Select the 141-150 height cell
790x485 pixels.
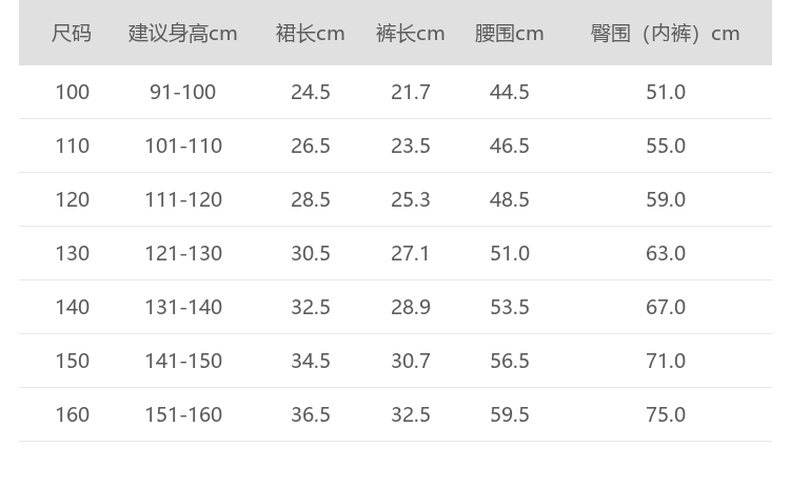point(183,361)
